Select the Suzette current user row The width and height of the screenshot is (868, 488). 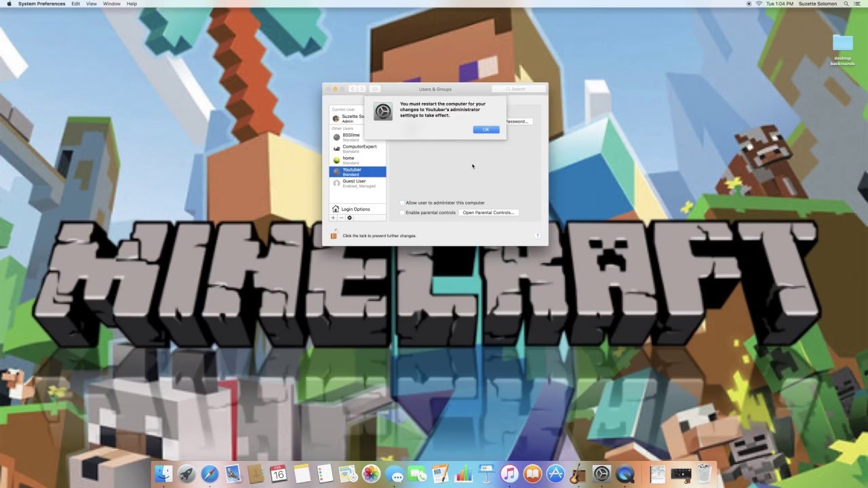[x=347, y=119]
